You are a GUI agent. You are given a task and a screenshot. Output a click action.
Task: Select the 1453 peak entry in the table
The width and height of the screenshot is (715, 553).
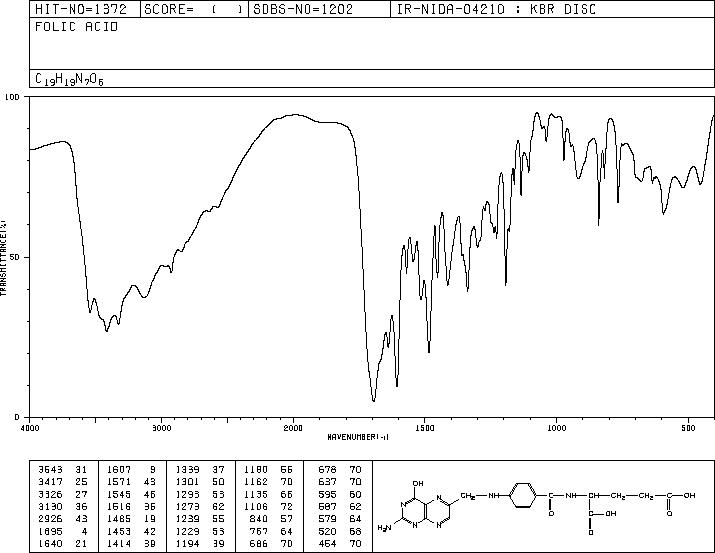tap(131, 532)
